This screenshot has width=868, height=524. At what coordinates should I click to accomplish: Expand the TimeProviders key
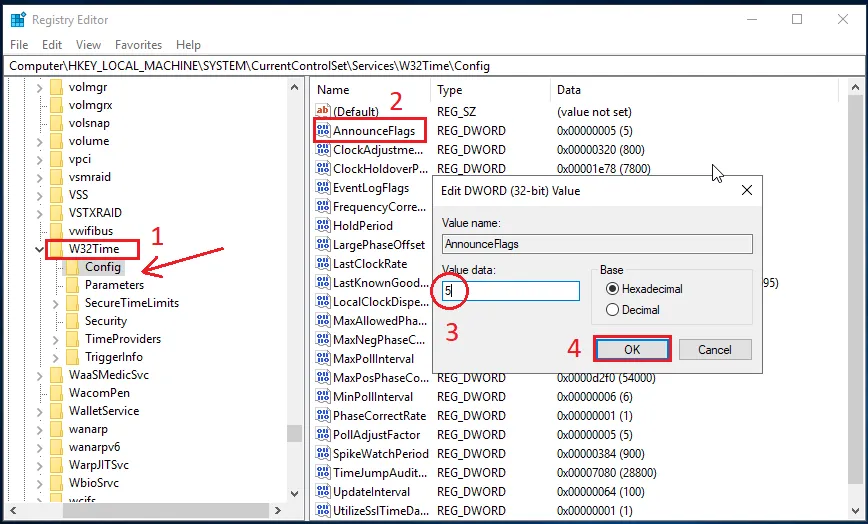[x=55, y=339]
